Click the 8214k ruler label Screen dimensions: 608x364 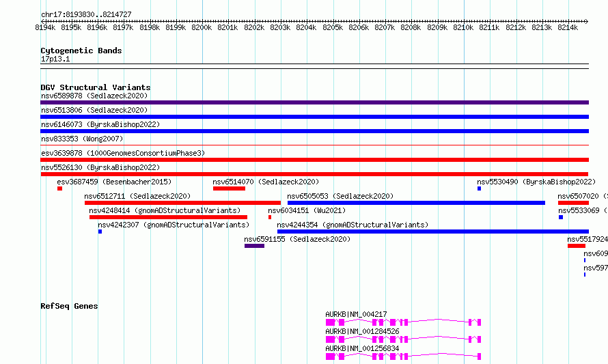click(568, 27)
